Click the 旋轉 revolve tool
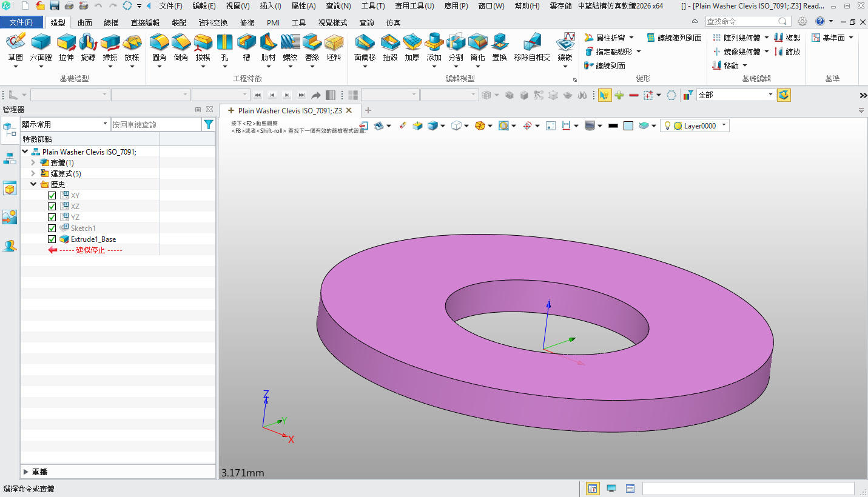This screenshot has width=868, height=497. coord(88,47)
